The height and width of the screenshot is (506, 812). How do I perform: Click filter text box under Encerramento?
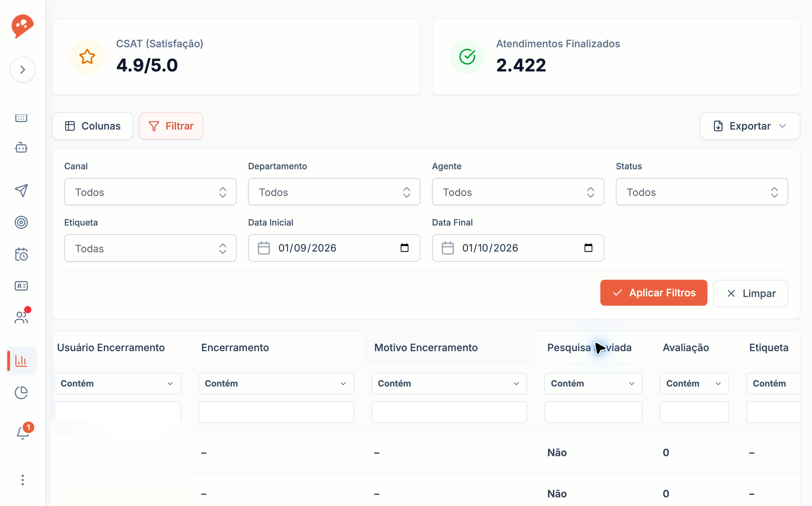point(276,412)
